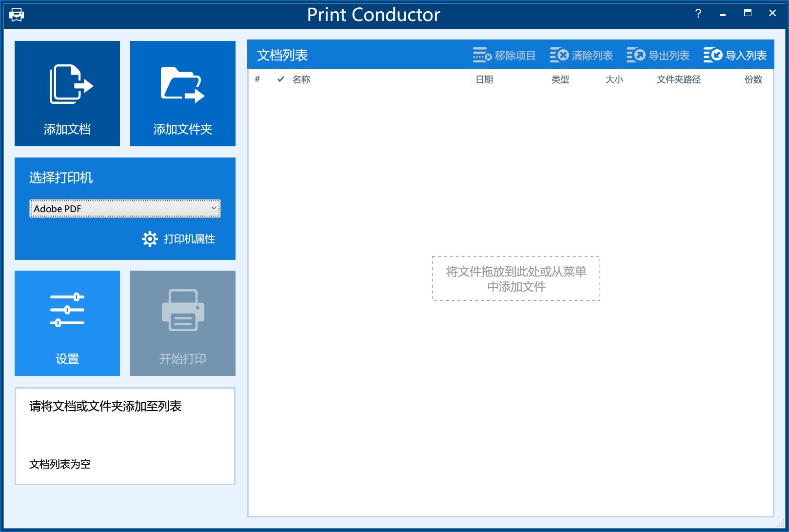
Task: Click the drop-files hint box 将文件拖放到此处
Action: point(516,278)
